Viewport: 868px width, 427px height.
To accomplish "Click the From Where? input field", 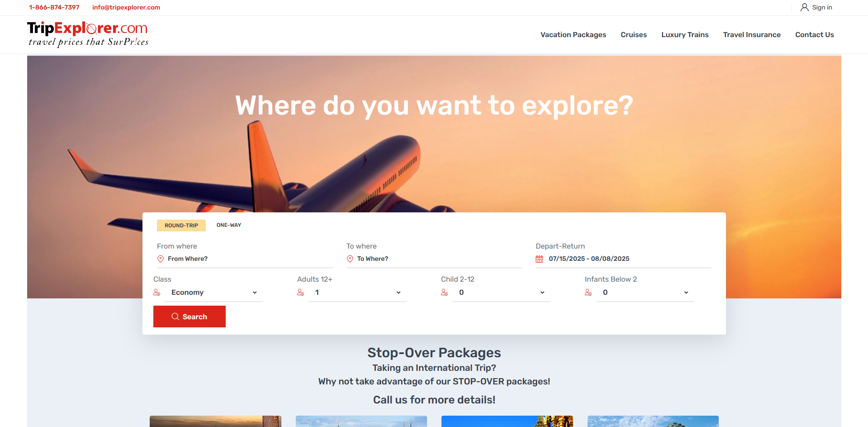I will [x=250, y=259].
